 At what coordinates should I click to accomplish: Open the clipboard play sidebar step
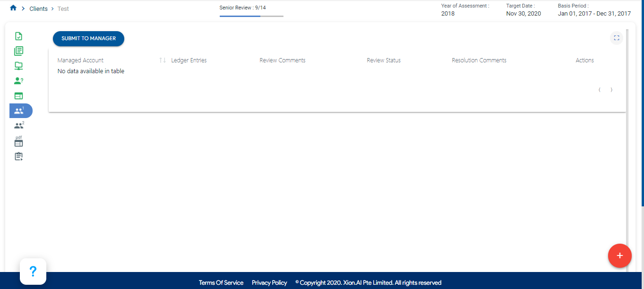tap(19, 157)
